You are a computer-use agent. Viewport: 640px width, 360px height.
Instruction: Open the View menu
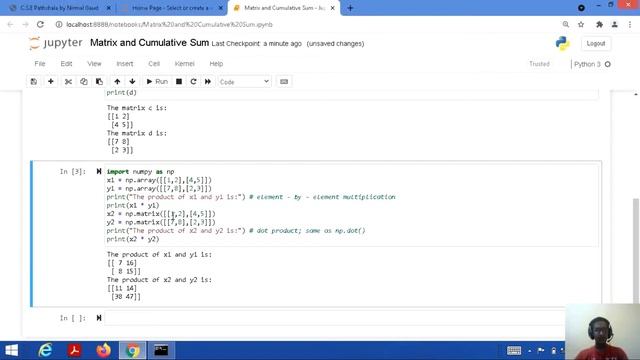(94, 64)
